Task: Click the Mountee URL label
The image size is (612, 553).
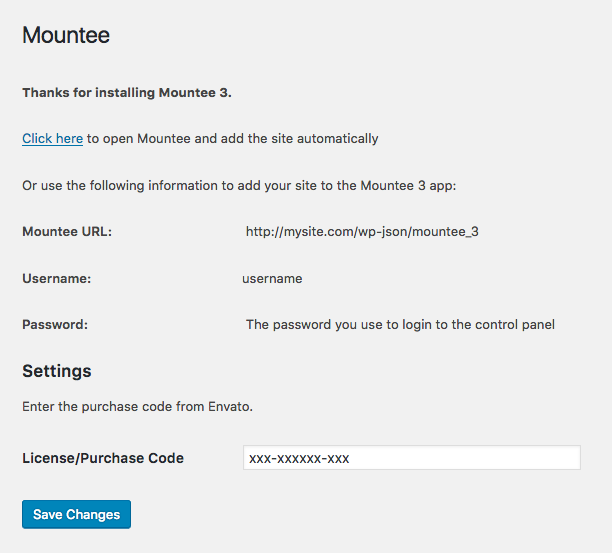Action: click(67, 231)
